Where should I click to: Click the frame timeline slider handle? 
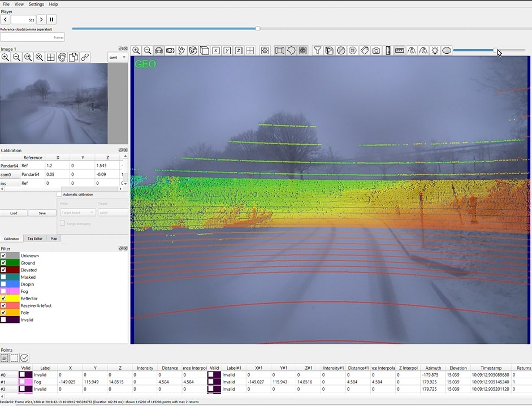click(x=258, y=28)
